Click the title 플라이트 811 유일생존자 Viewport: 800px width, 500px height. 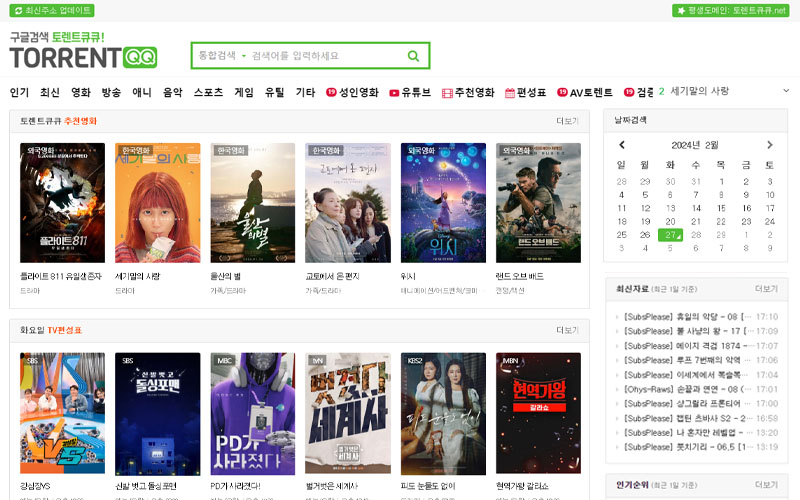(61, 276)
